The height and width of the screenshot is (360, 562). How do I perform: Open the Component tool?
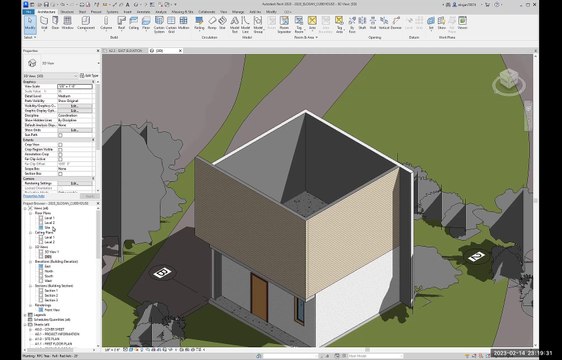(86, 23)
